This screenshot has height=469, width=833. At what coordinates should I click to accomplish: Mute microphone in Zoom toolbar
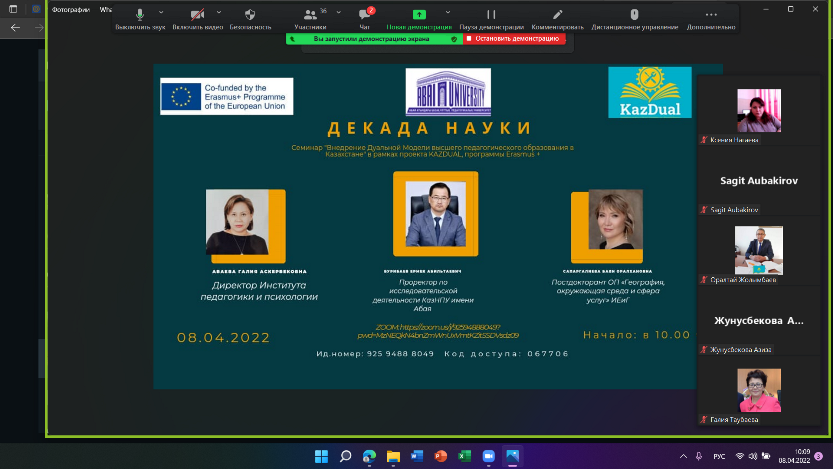[x=138, y=16]
